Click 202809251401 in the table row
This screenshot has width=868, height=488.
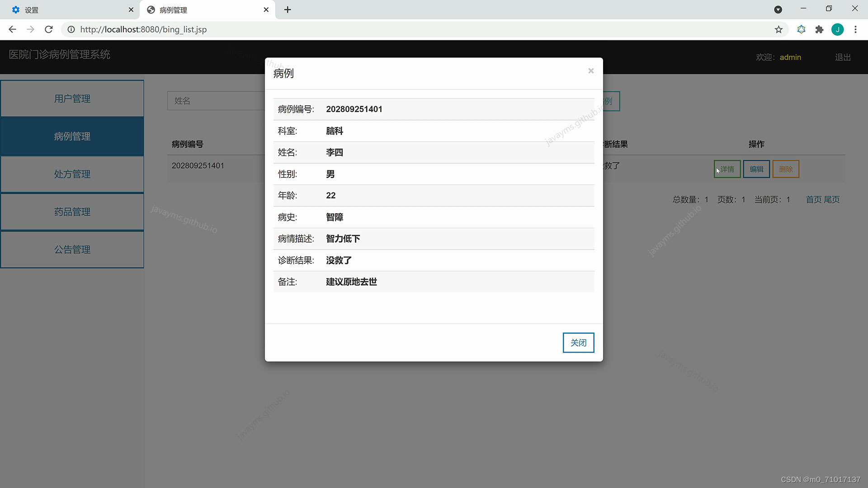click(x=198, y=165)
